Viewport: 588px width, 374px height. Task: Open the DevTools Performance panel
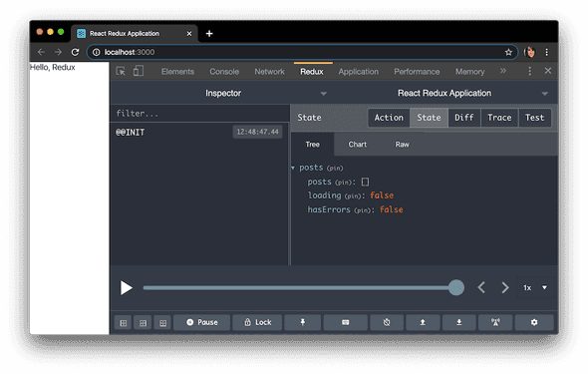pyautogui.click(x=417, y=72)
